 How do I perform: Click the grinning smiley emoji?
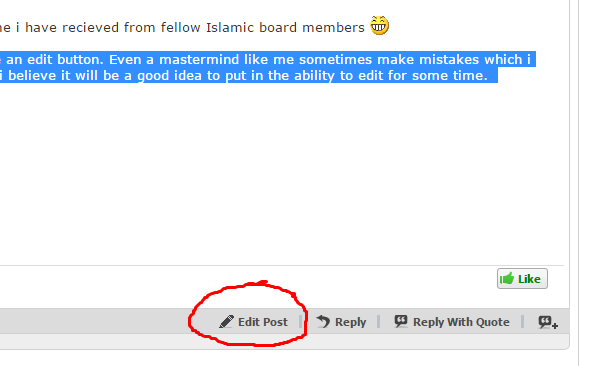(379, 26)
